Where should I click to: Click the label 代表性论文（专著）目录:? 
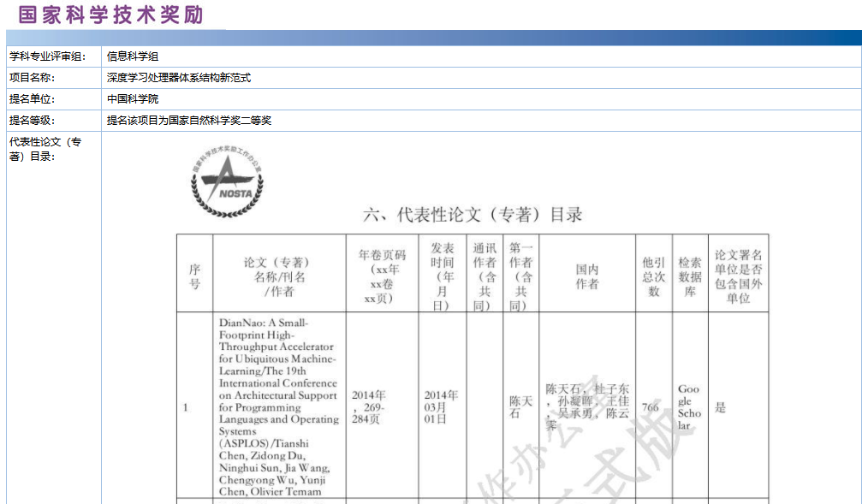[45, 150]
